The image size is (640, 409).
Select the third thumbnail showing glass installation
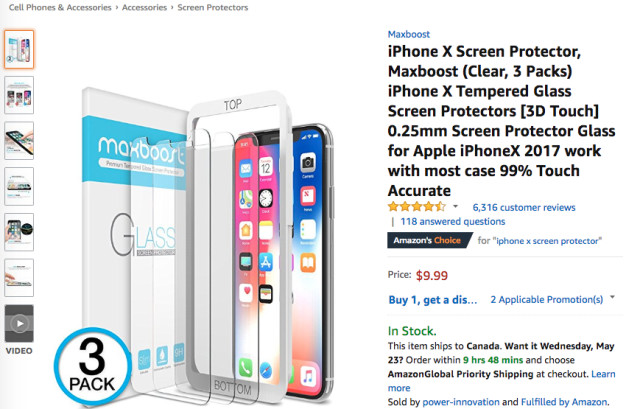19,140
